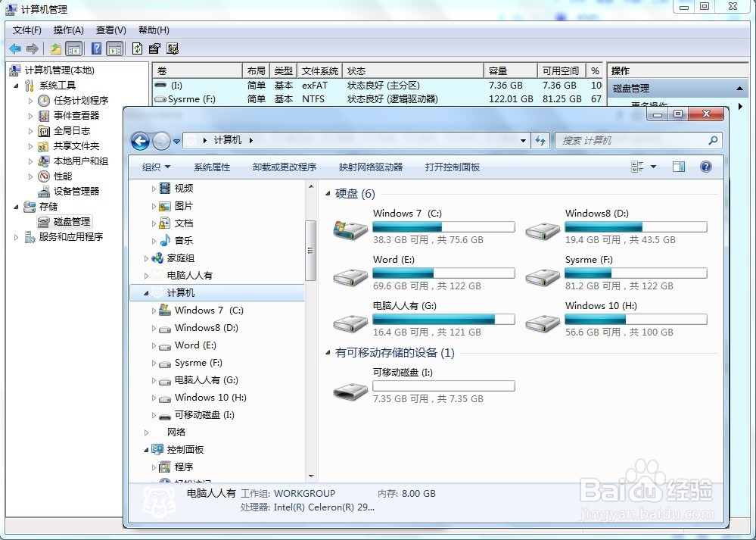Open the 帮助(H) menu
Image resolution: width=756 pixels, height=540 pixels.
pos(154,30)
